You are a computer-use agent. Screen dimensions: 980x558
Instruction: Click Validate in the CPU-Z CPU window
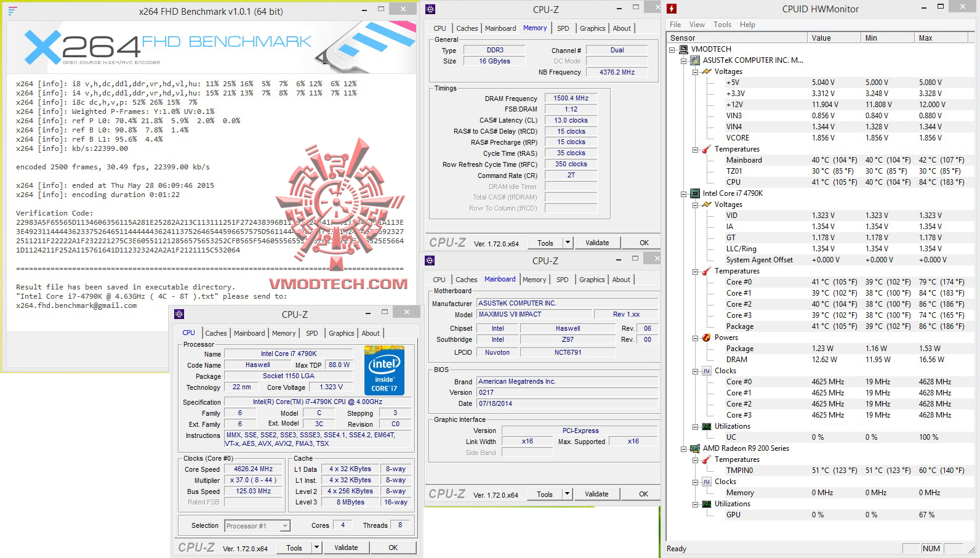coord(346,548)
